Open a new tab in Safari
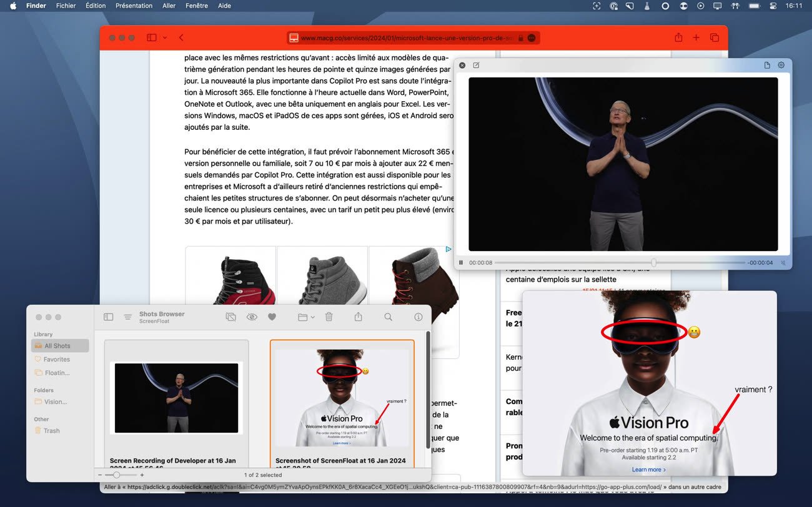Viewport: 812px width, 507px height. point(696,37)
